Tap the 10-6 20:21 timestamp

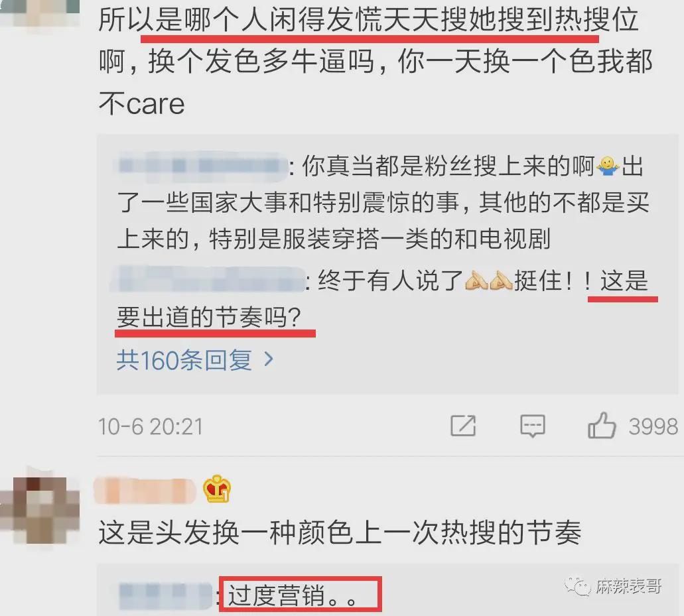coord(151,426)
